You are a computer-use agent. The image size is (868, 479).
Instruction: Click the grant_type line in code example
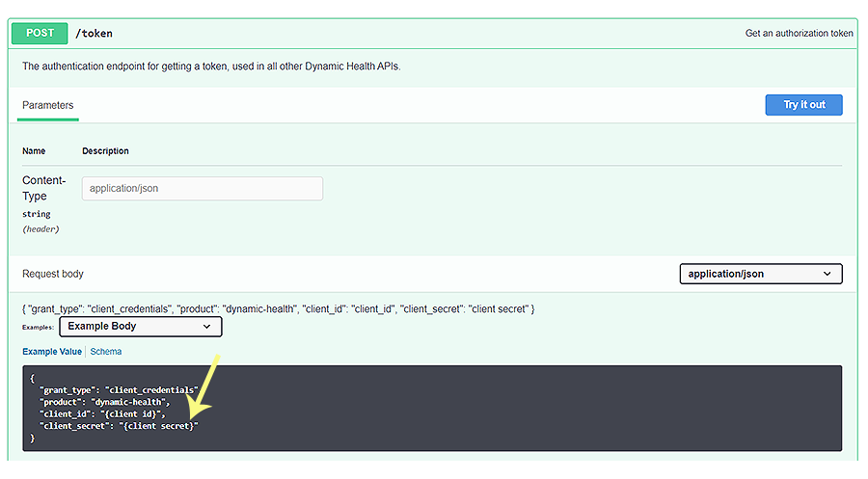119,389
